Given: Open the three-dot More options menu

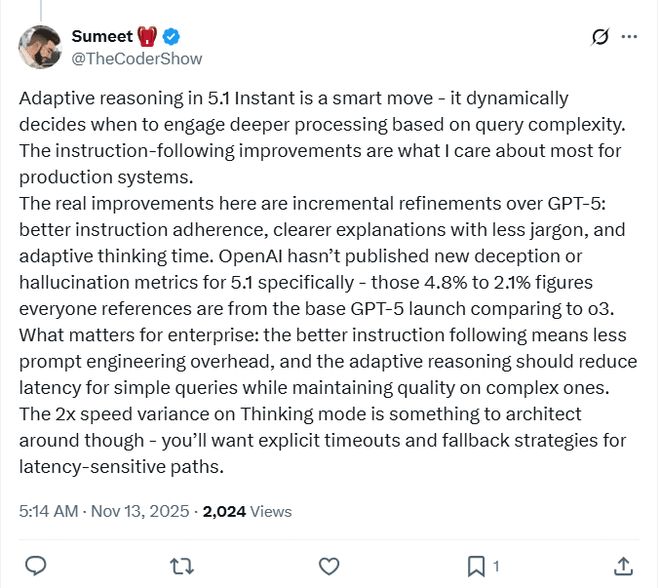Looking at the screenshot, I should [629, 37].
